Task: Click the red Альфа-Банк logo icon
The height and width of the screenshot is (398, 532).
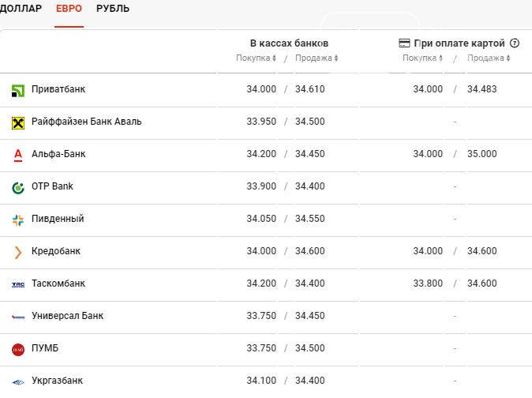Action: (x=18, y=155)
